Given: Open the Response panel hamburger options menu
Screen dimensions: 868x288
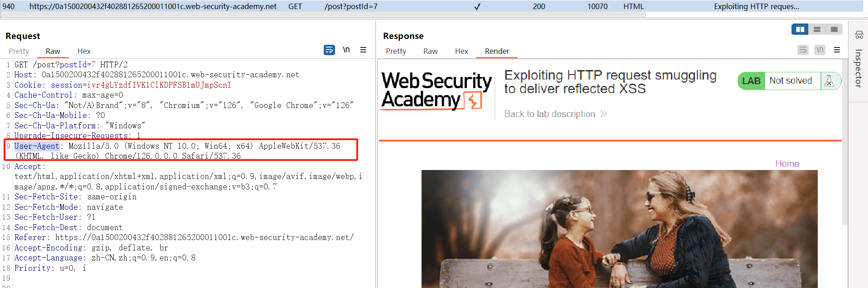Looking at the screenshot, I should pos(837,50).
